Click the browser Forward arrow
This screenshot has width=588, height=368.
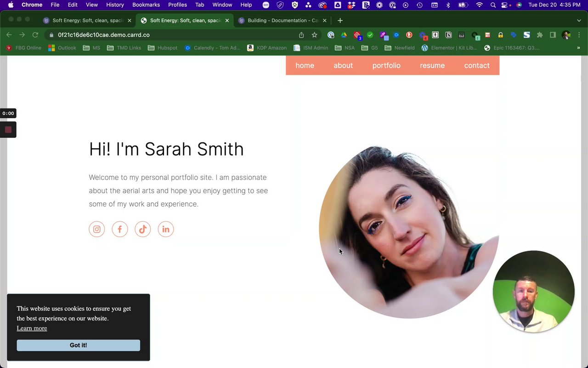[x=22, y=35]
